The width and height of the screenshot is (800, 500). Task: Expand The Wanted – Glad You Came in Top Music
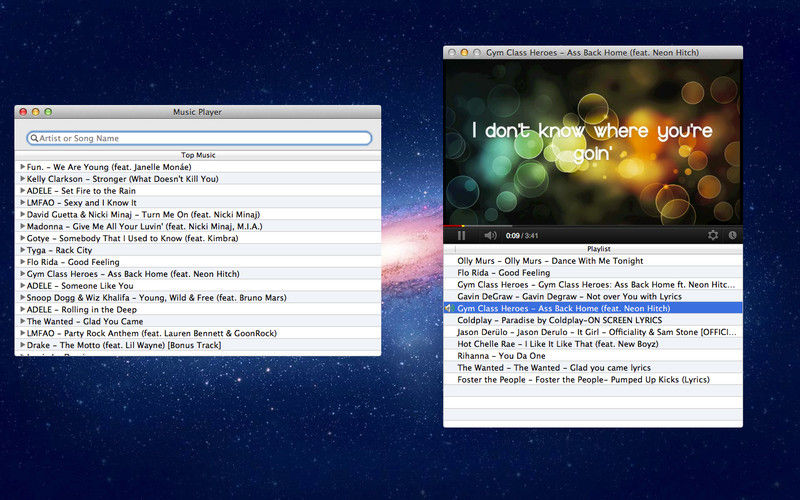tap(22, 321)
